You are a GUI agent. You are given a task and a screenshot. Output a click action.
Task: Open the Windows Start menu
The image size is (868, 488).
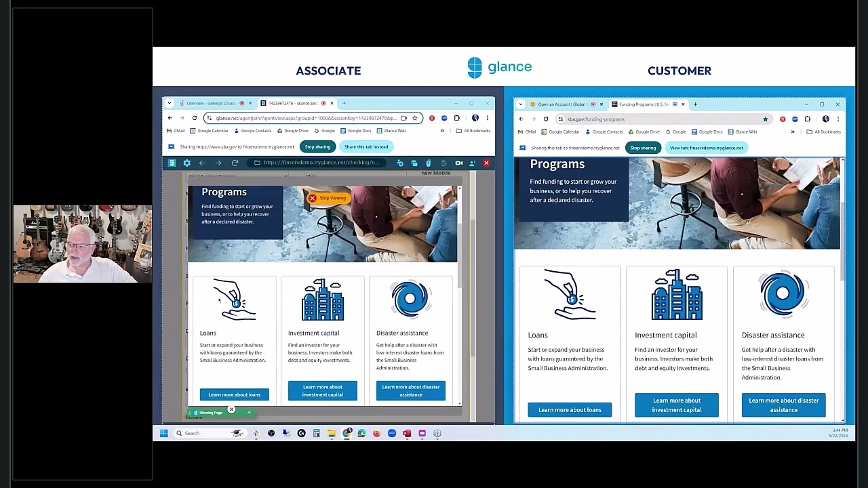pyautogui.click(x=163, y=433)
